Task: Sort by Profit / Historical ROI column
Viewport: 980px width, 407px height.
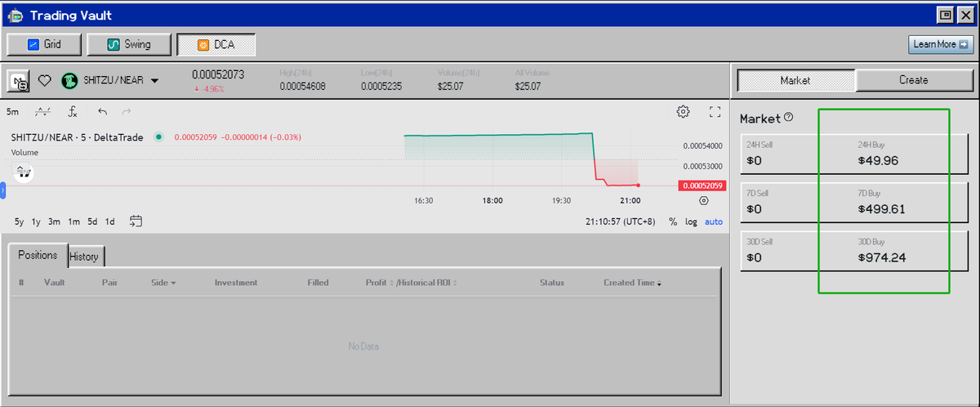Action: click(412, 283)
